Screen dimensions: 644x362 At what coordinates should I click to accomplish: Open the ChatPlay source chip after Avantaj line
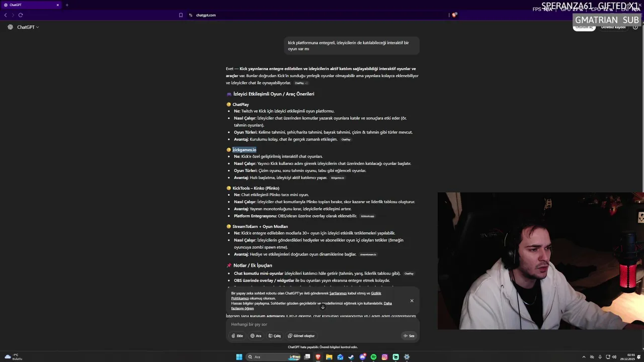[346, 139]
